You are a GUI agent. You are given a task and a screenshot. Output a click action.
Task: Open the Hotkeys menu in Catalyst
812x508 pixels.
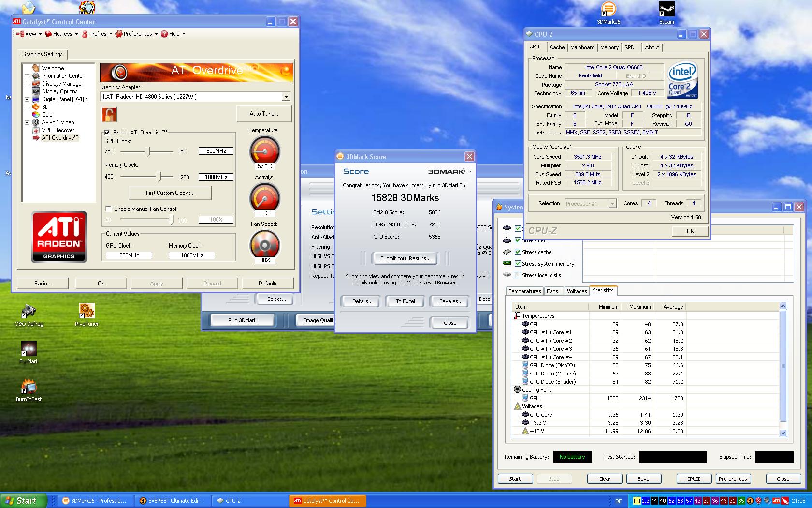(x=61, y=34)
